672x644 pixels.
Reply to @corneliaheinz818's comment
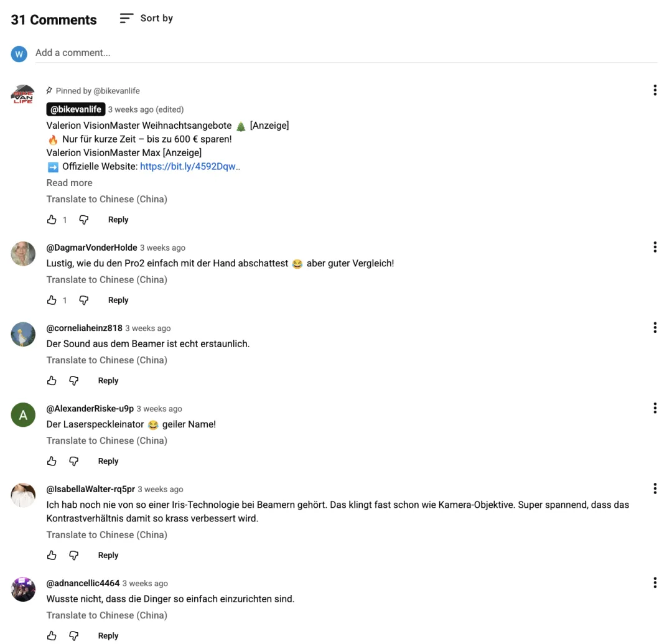point(108,381)
